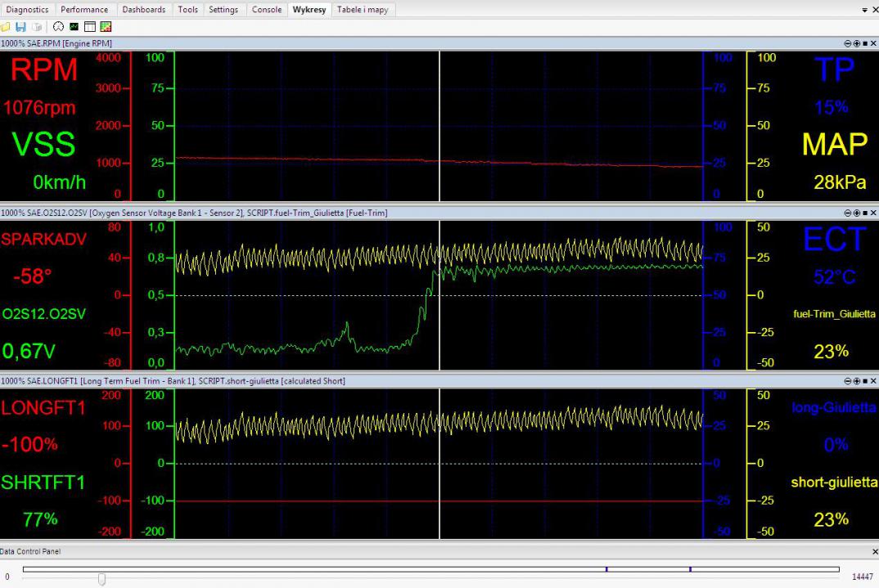Click the Data Control Panel slider handle
The image size is (879, 588).
click(101, 579)
